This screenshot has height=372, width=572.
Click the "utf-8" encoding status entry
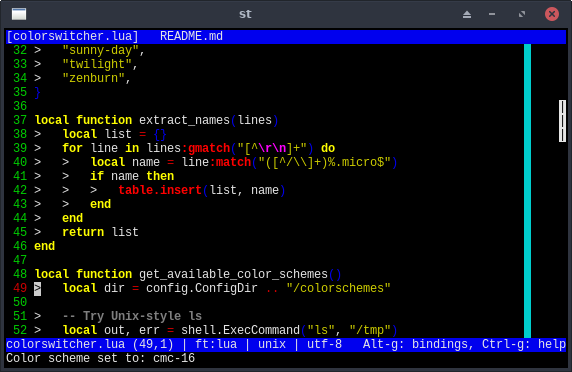[324, 344]
